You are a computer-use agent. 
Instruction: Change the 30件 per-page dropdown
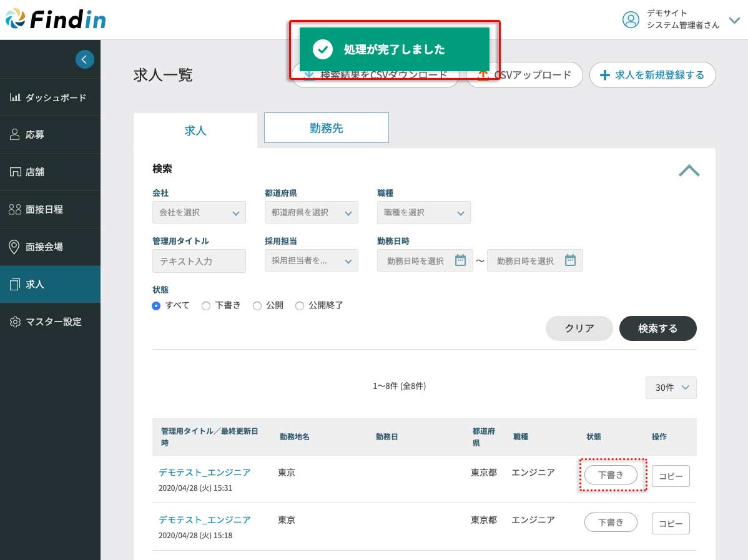click(671, 388)
